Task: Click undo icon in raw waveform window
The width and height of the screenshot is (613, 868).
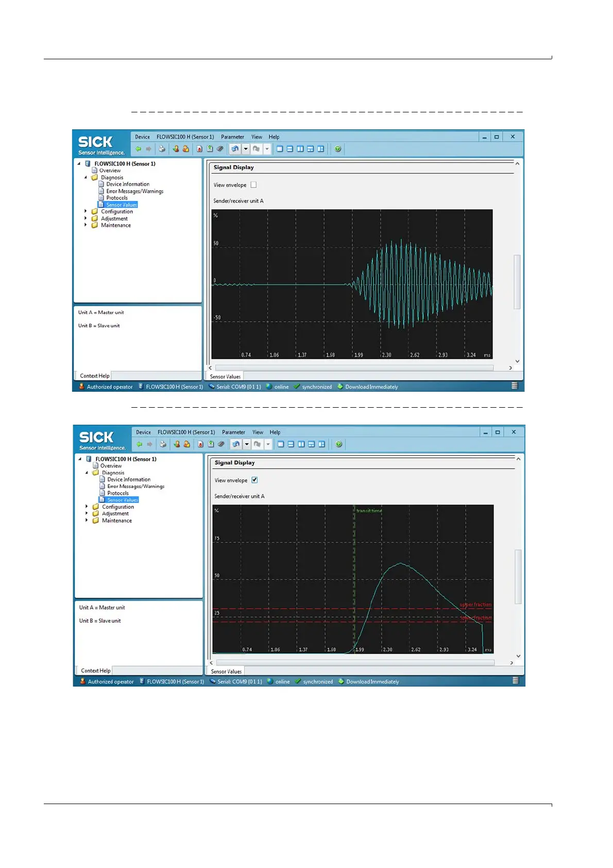Action: tap(235, 149)
